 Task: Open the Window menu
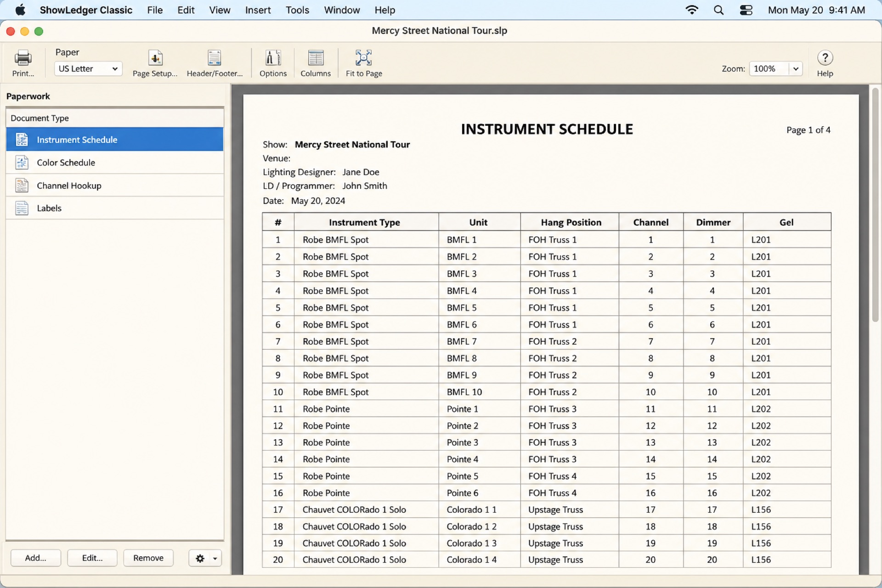tap(342, 10)
